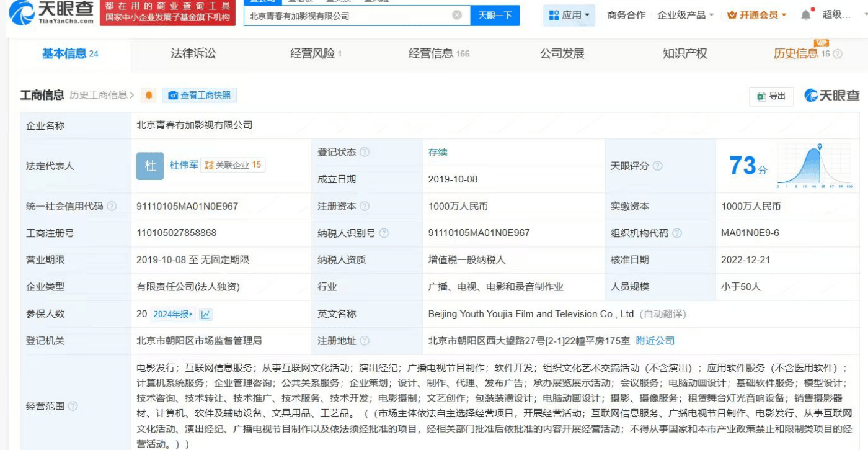
Task: Click the 导出 export button
Action: pyautogui.click(x=771, y=96)
